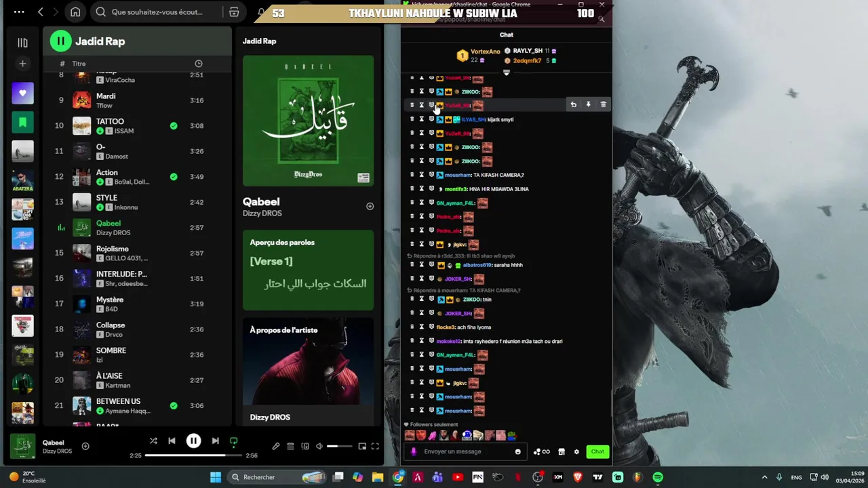The image size is (868, 488).
Task: Send the message with green Chat button
Action: [x=597, y=451]
